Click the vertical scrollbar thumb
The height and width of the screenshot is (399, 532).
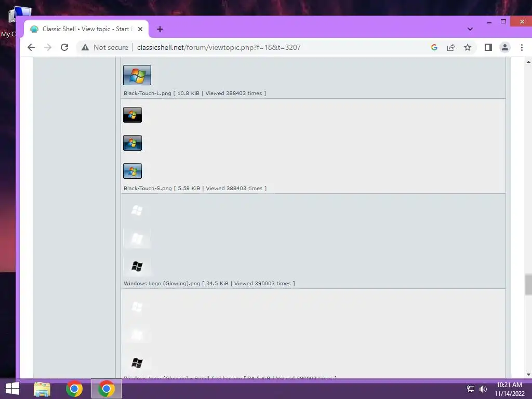[528, 285]
